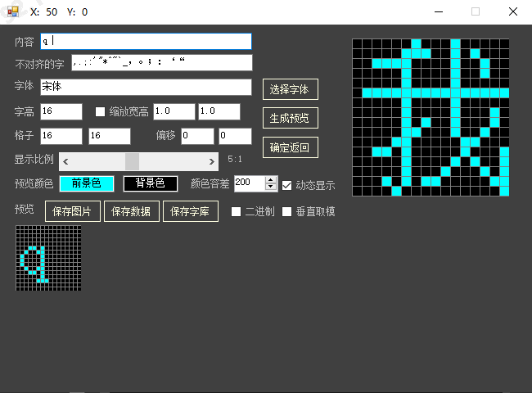Click the 字体 font name field

[x=146, y=87]
